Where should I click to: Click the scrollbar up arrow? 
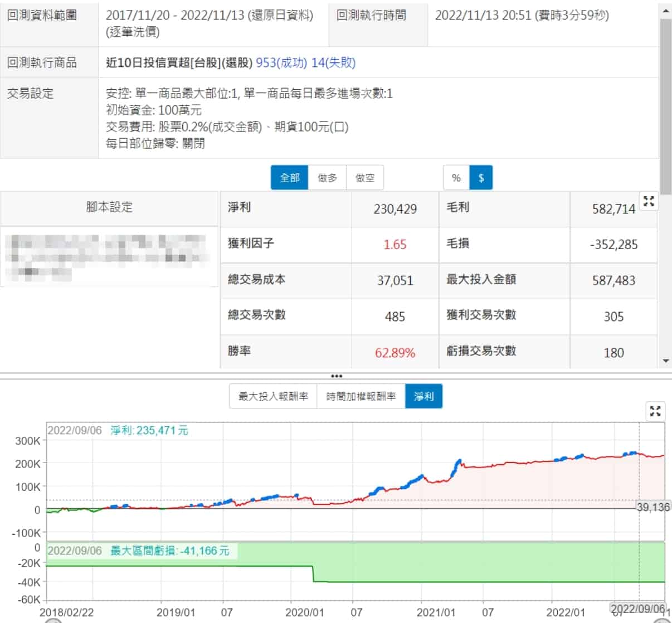click(665, 11)
